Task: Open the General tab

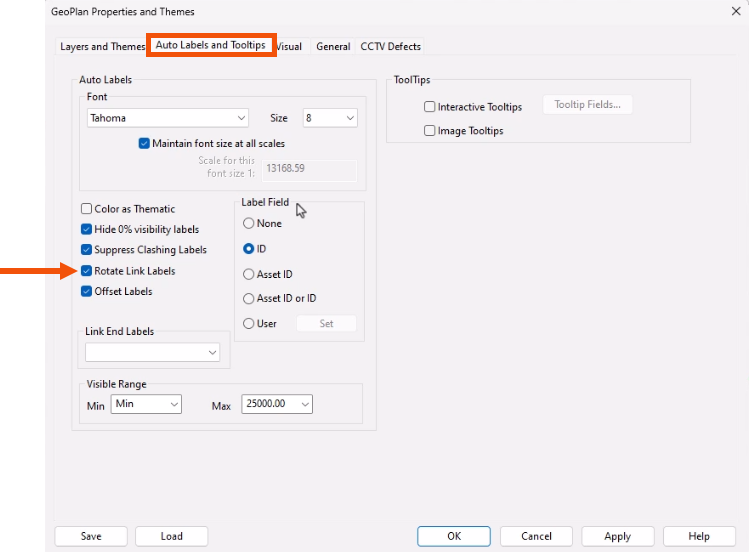Action: click(x=333, y=47)
